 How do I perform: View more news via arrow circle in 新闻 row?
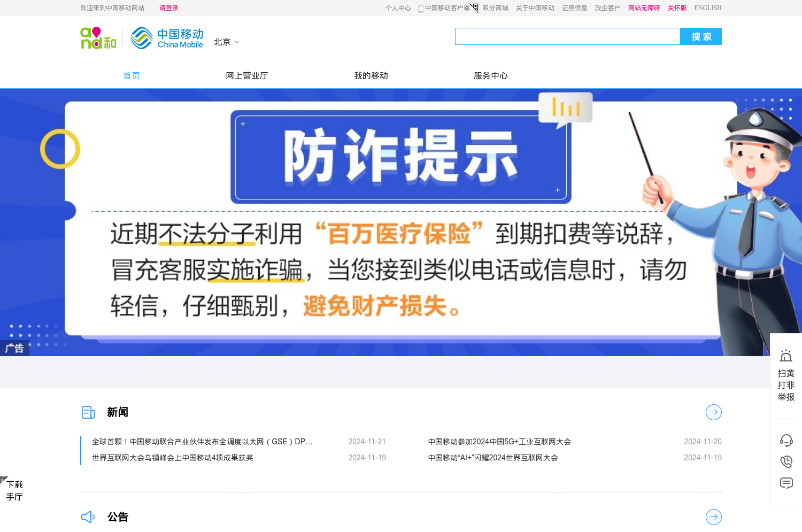714,412
